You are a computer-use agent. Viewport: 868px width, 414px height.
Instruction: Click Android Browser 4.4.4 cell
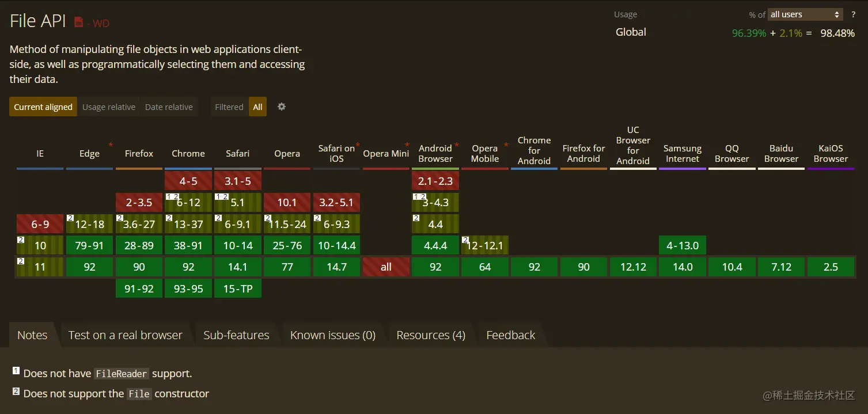[435, 245]
